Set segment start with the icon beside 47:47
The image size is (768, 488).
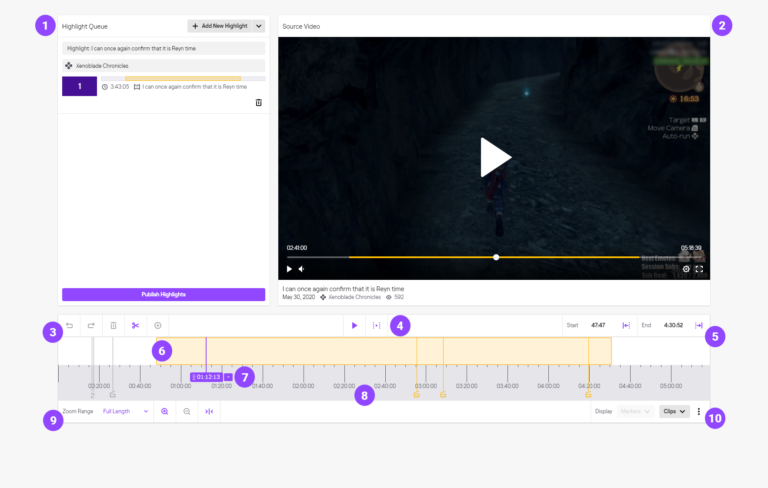626,326
